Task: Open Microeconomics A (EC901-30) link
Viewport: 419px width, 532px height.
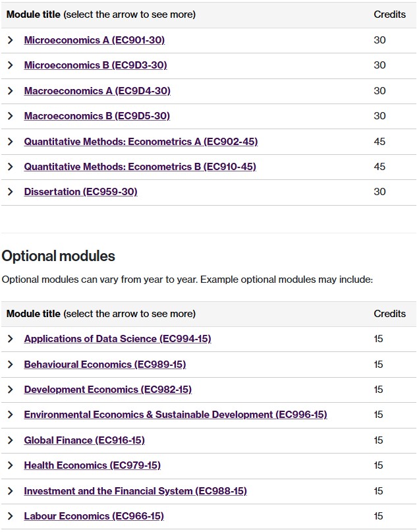Action: [x=94, y=40]
